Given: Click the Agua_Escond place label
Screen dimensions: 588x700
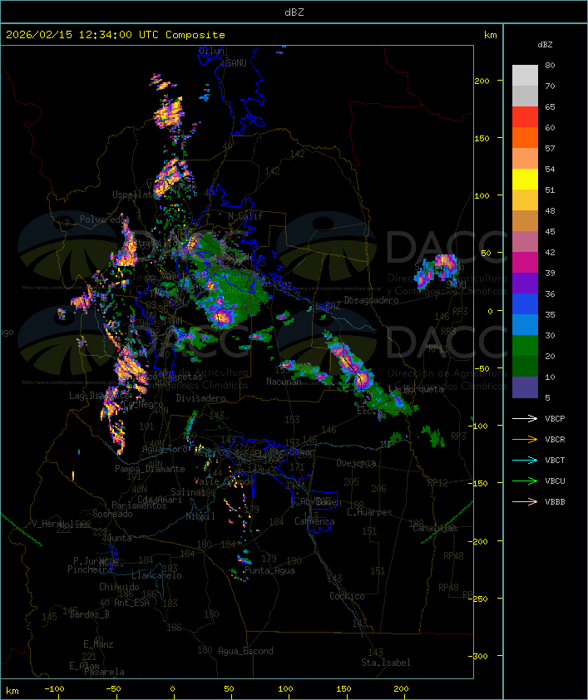Looking at the screenshot, I should point(245,651).
